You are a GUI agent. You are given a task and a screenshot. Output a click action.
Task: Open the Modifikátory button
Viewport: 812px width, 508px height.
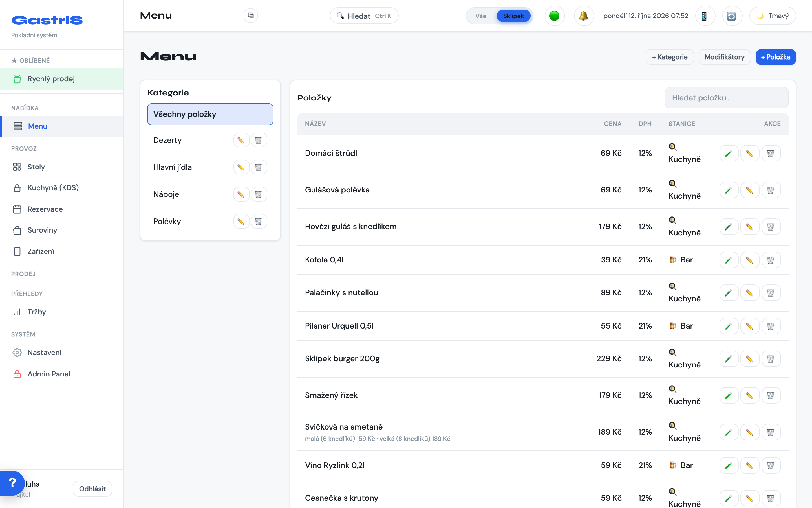coord(724,57)
